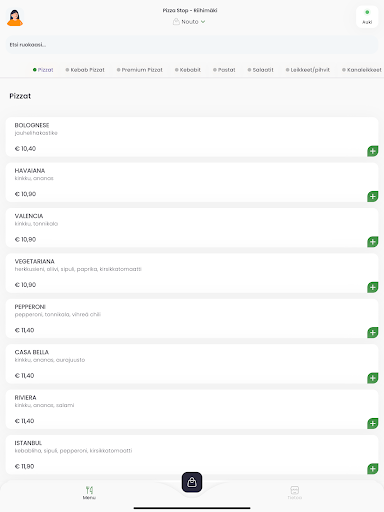Tap the green open-status button

coord(367,17)
